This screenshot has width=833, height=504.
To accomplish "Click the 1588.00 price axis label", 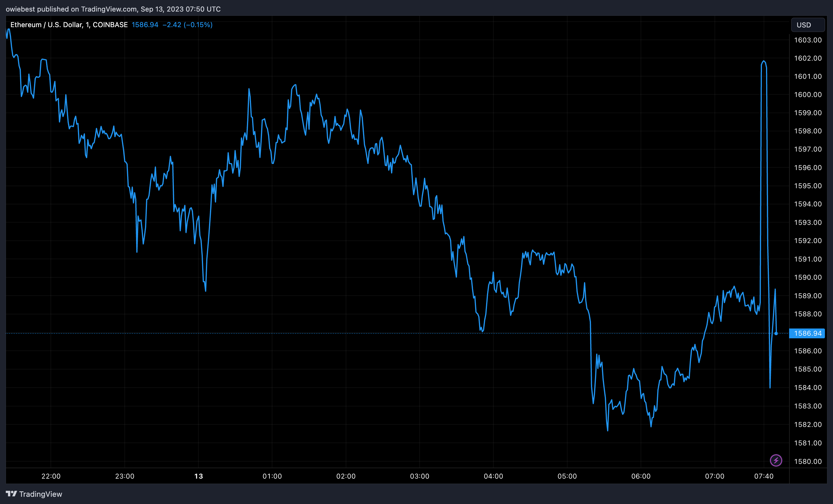I will 808,314.
